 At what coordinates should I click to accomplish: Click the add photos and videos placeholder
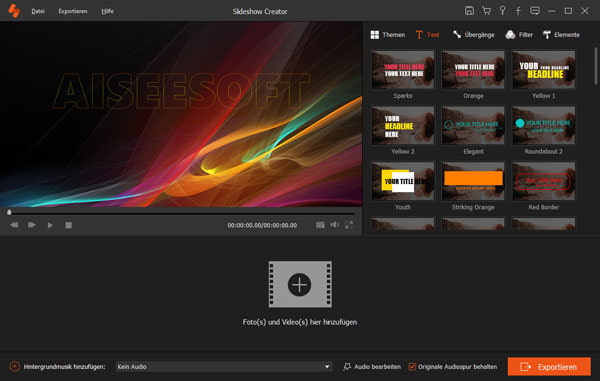point(300,284)
